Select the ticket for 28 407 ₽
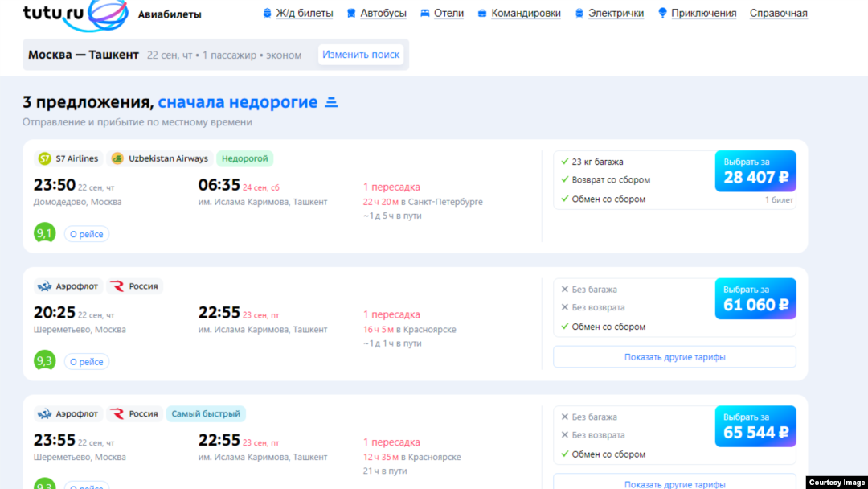868x489 pixels. [755, 171]
